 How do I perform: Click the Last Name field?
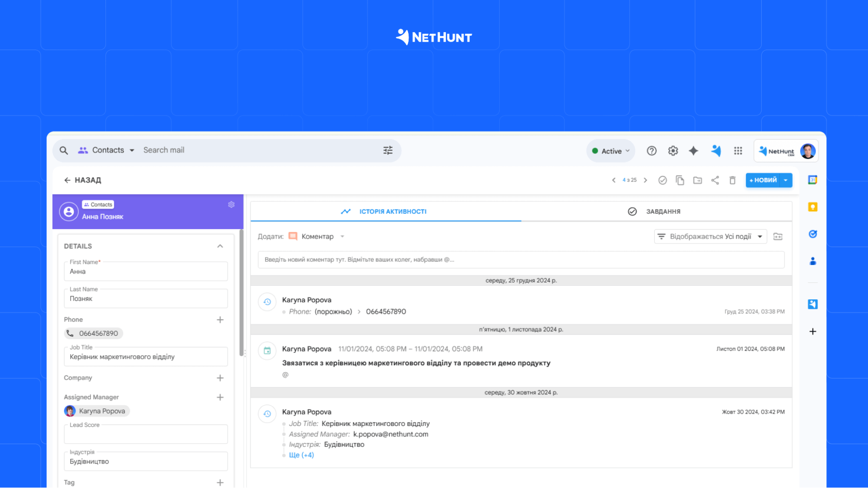pos(146,299)
